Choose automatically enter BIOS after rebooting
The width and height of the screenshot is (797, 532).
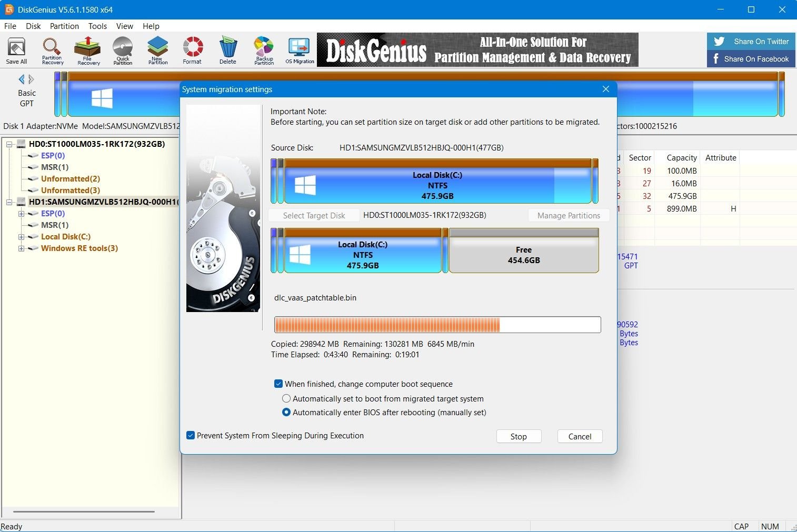coord(286,412)
